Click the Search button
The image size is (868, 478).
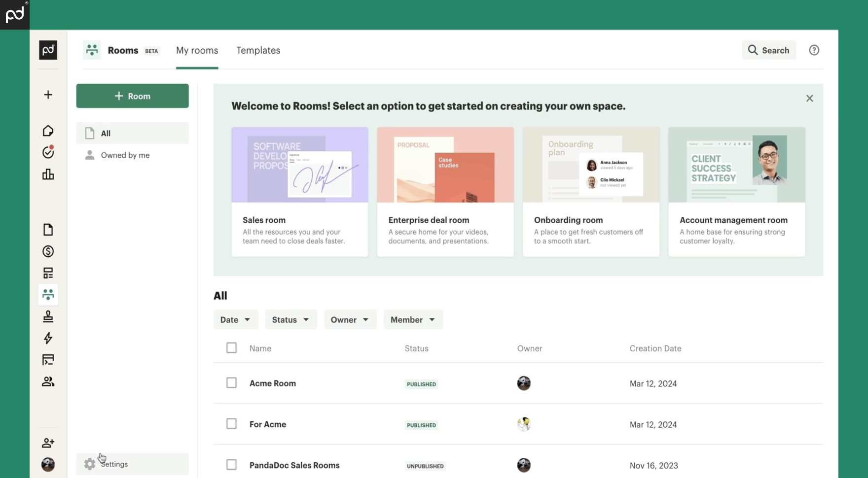pyautogui.click(x=769, y=50)
